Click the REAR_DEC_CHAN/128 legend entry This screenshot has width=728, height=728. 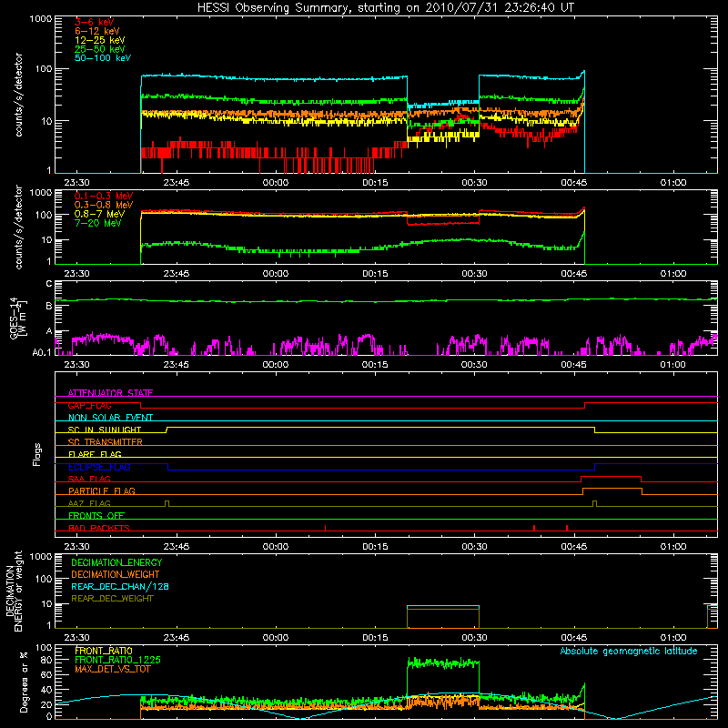120,586
